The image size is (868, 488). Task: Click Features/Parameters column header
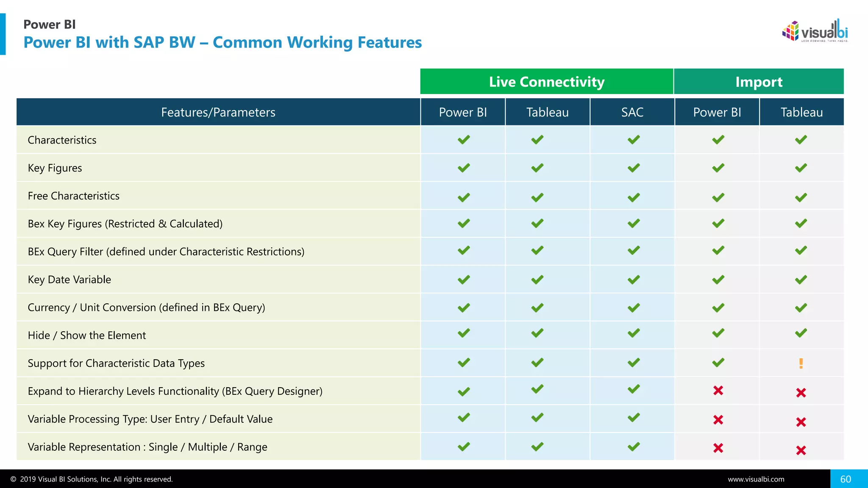click(218, 112)
